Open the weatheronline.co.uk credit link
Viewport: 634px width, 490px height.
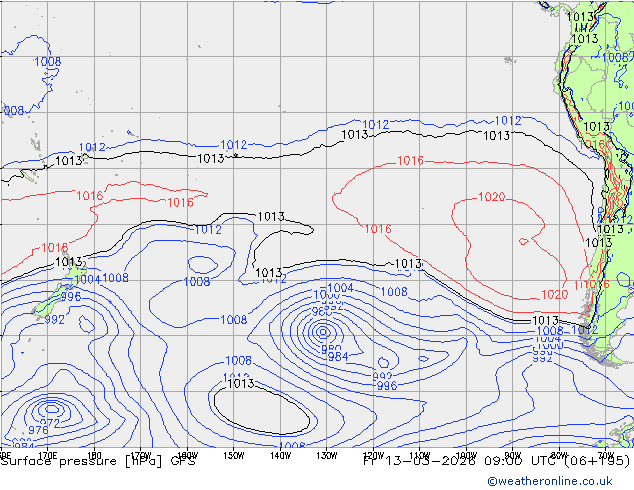click(x=550, y=481)
